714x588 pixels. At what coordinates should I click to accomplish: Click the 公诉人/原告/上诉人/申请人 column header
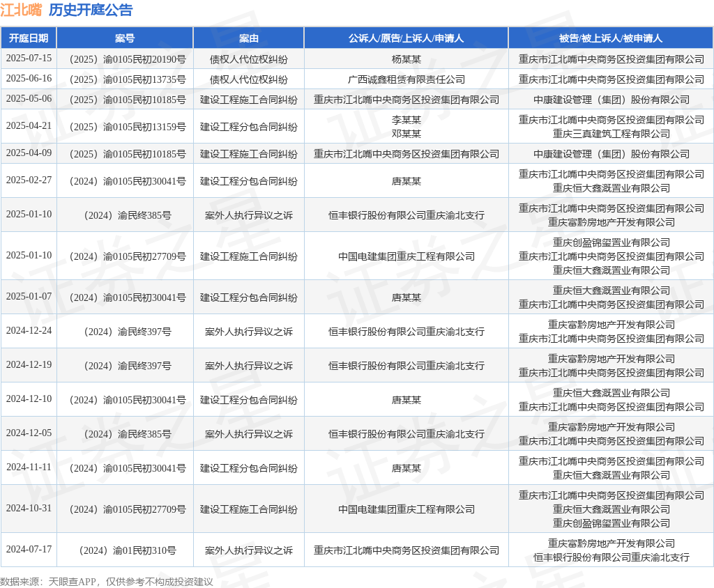pos(407,38)
